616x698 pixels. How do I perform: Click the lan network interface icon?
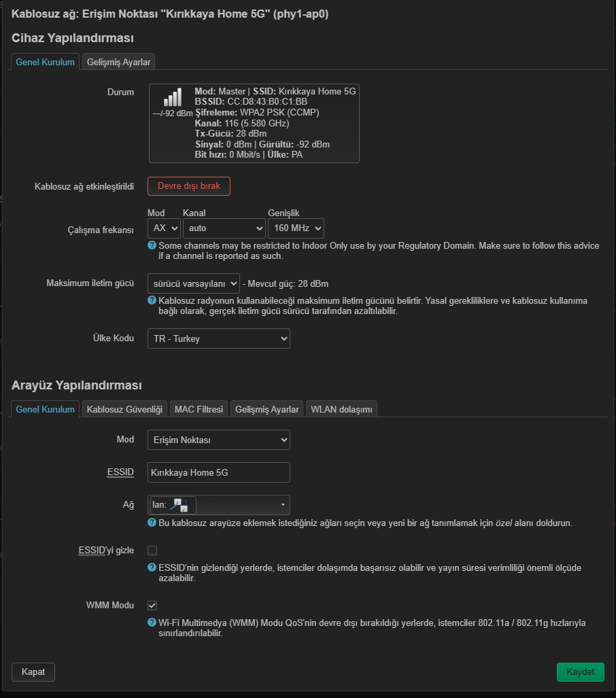pyautogui.click(x=179, y=505)
